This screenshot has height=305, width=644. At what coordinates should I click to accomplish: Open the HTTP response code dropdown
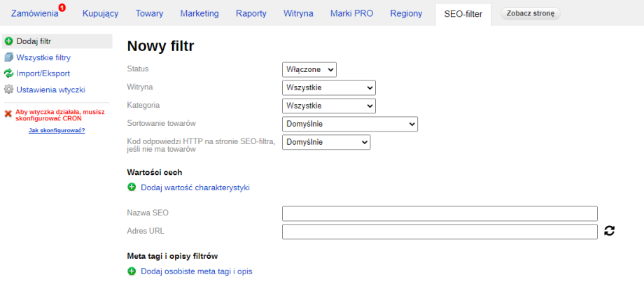point(325,142)
